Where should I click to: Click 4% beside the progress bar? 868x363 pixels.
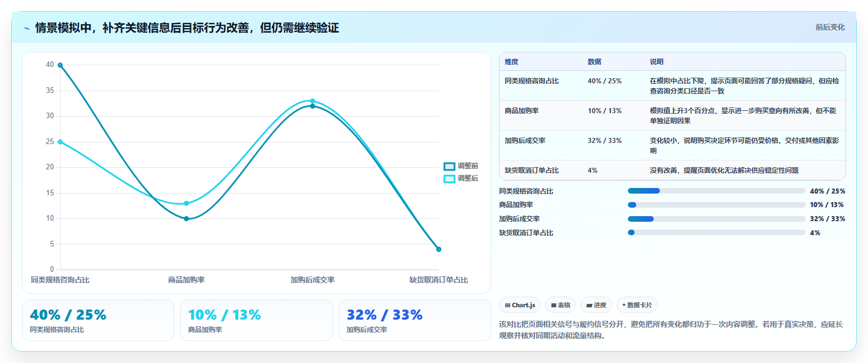[815, 233]
